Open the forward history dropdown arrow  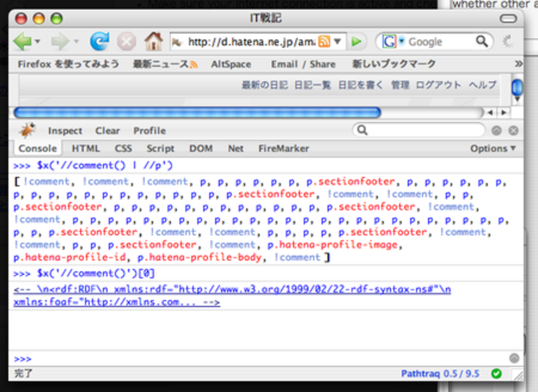(x=76, y=41)
